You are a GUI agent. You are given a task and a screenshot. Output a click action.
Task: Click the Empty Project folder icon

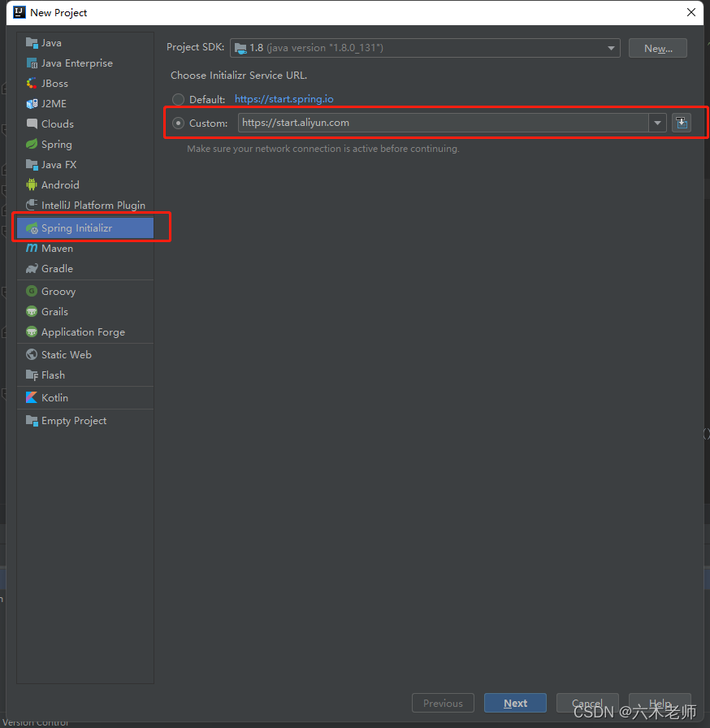32,421
